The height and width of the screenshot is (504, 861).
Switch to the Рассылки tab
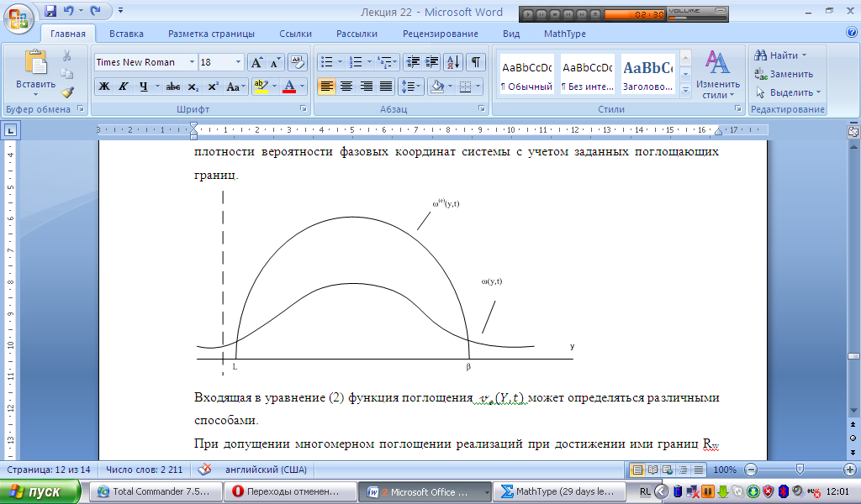click(357, 34)
